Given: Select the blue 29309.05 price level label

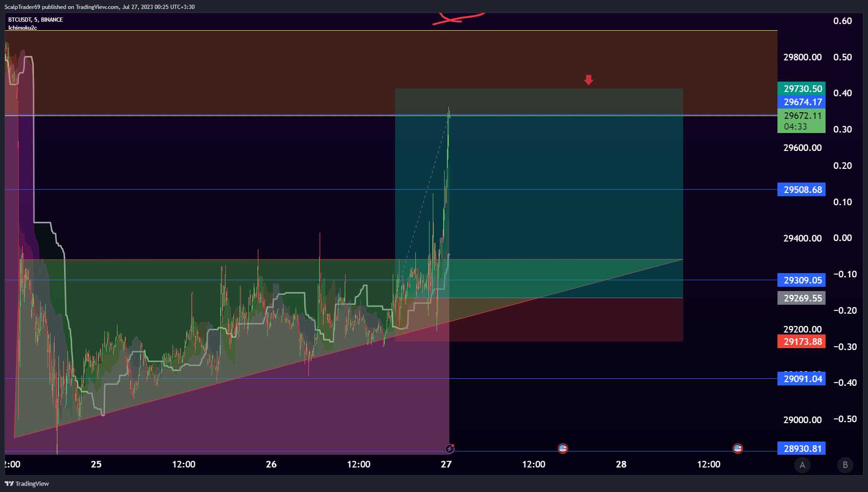Looking at the screenshot, I should [x=802, y=280].
